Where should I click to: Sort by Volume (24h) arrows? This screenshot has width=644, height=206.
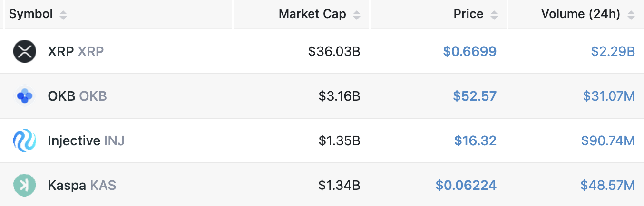pos(631,15)
